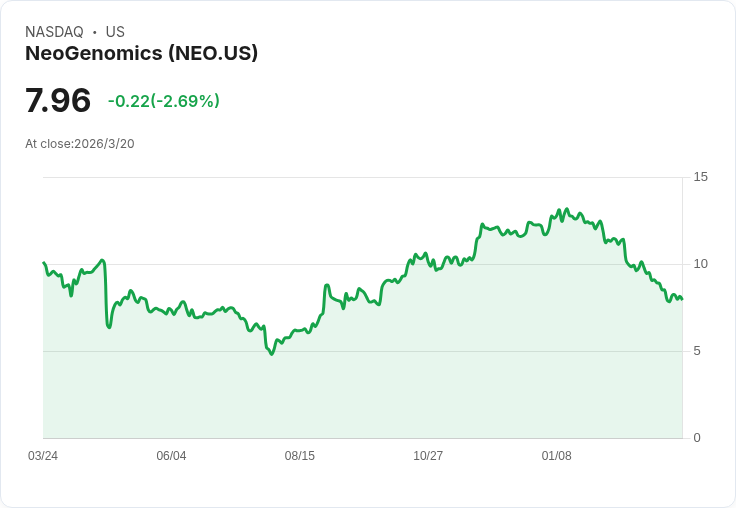Click the 15 price axis label
The width and height of the screenshot is (736, 508).
tap(701, 177)
